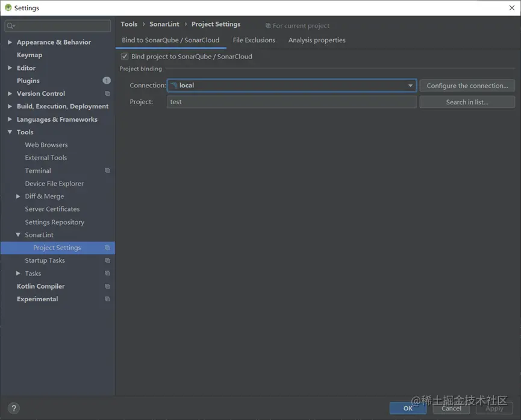This screenshot has width=521, height=420.
Task: Collapse the Tools tree section
Action: (x=9, y=132)
